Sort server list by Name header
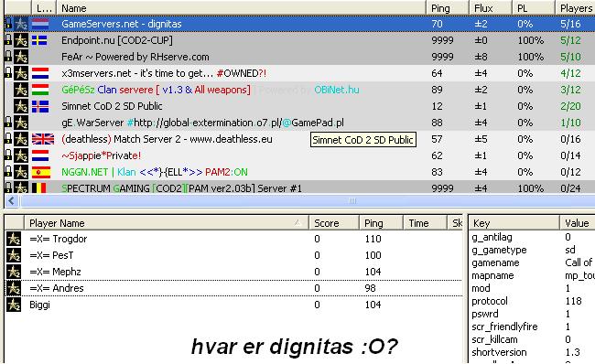Viewport: 595px width, 364px height. coord(241,8)
